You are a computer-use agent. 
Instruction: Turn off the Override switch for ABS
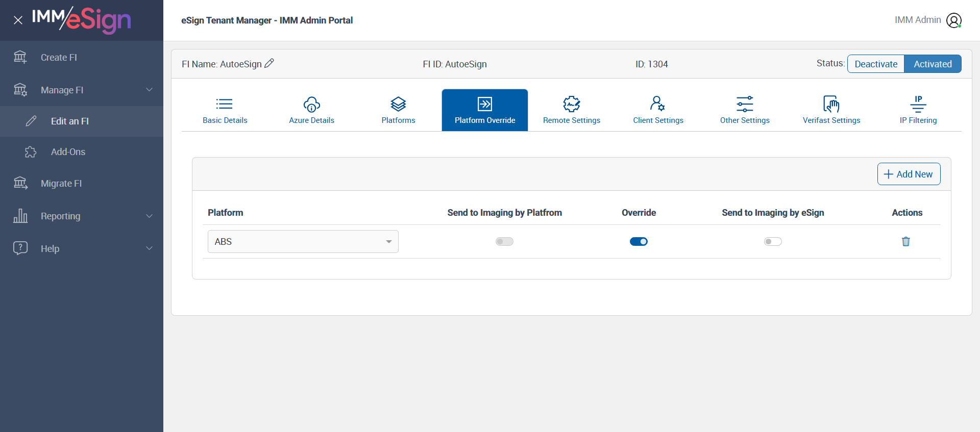click(639, 241)
